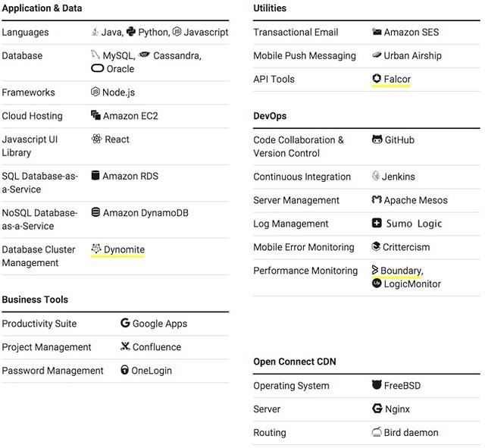
Task: Click the Amazon DynamoDB database icon
Action: coord(95,213)
